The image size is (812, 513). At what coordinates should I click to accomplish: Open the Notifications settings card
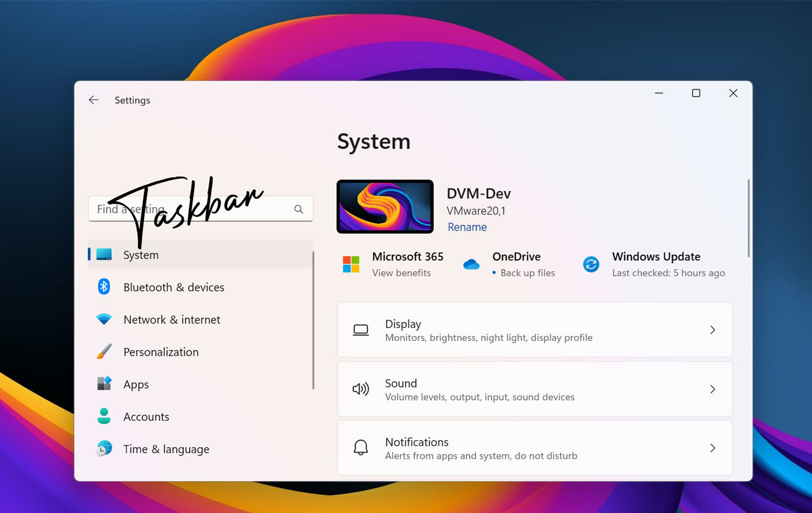(x=535, y=448)
